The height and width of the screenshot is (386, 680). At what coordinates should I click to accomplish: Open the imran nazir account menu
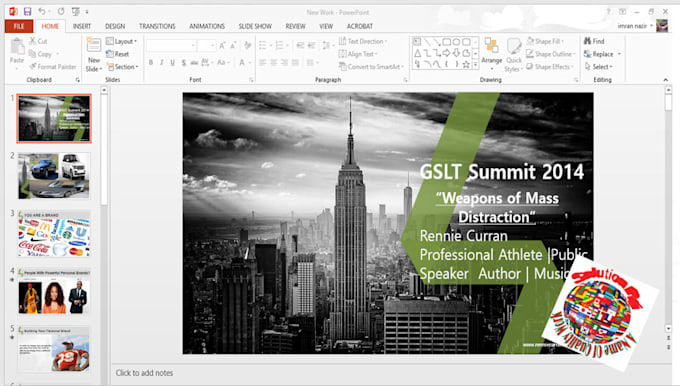click(635, 26)
